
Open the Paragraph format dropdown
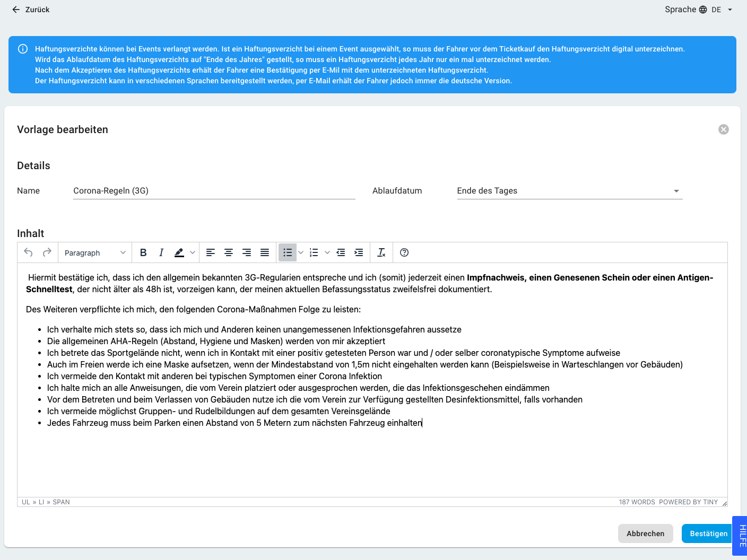[x=94, y=252]
